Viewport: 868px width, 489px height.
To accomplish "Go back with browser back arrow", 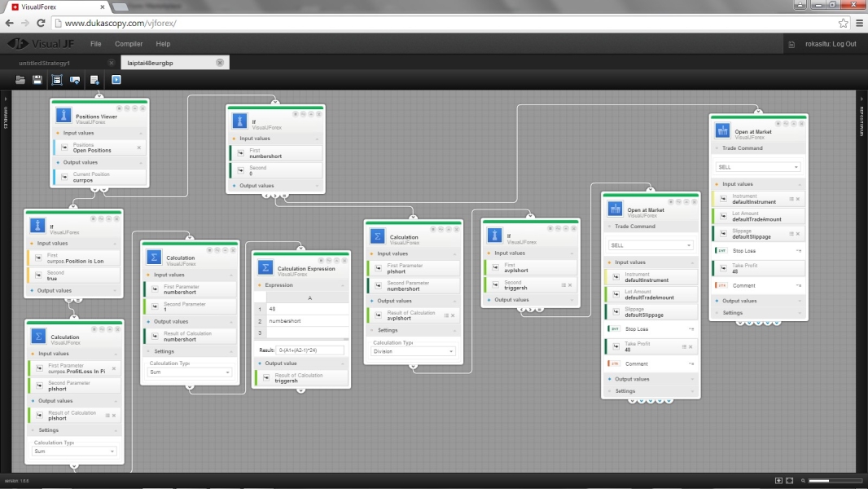I will point(10,24).
